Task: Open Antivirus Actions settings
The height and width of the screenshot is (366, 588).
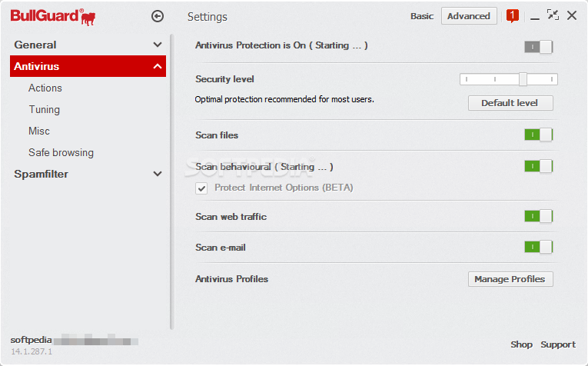Action: (45, 88)
